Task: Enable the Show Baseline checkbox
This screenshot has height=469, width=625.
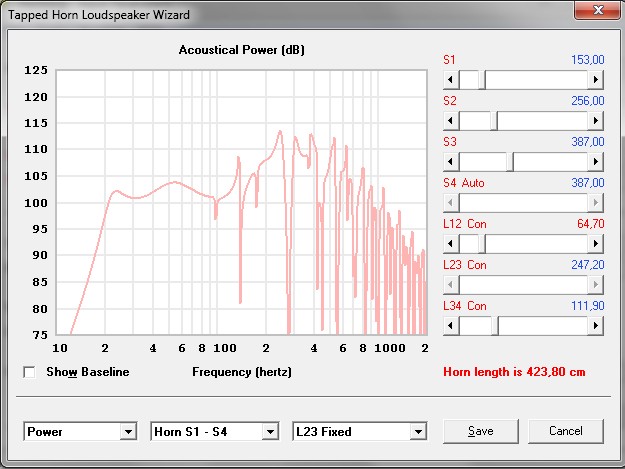Action: [29, 372]
